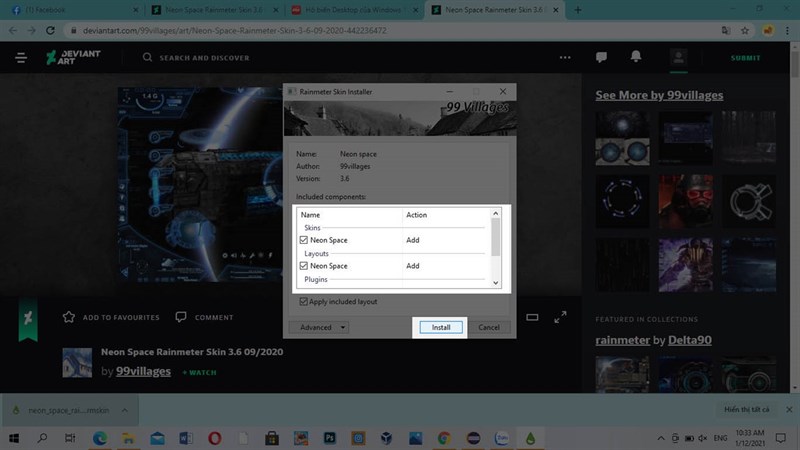Open the Advanced dropdown in installer
The height and width of the screenshot is (450, 800).
tap(319, 328)
